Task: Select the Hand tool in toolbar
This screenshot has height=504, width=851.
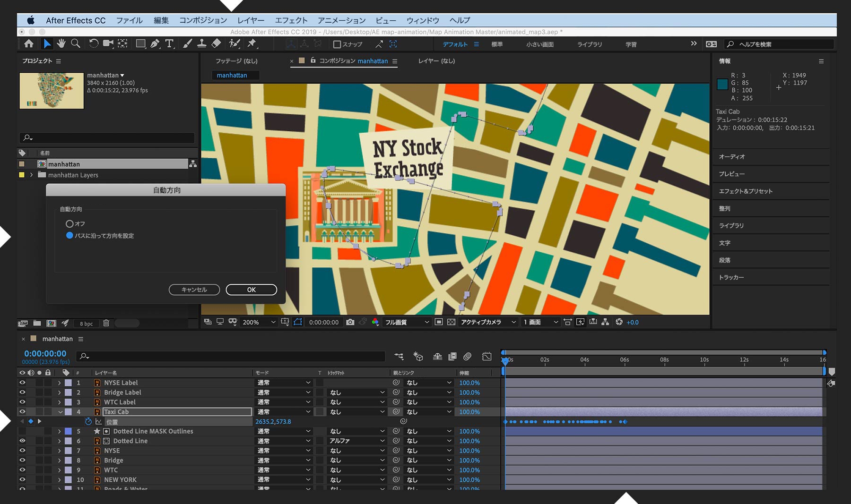Action: 61,44
